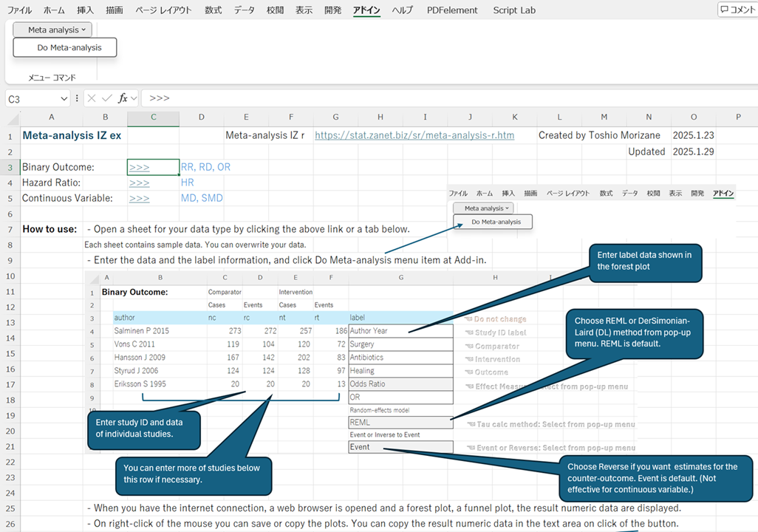This screenshot has width=758, height=532.
Task: Select the アドイン ribbon tab
Action: tap(366, 10)
